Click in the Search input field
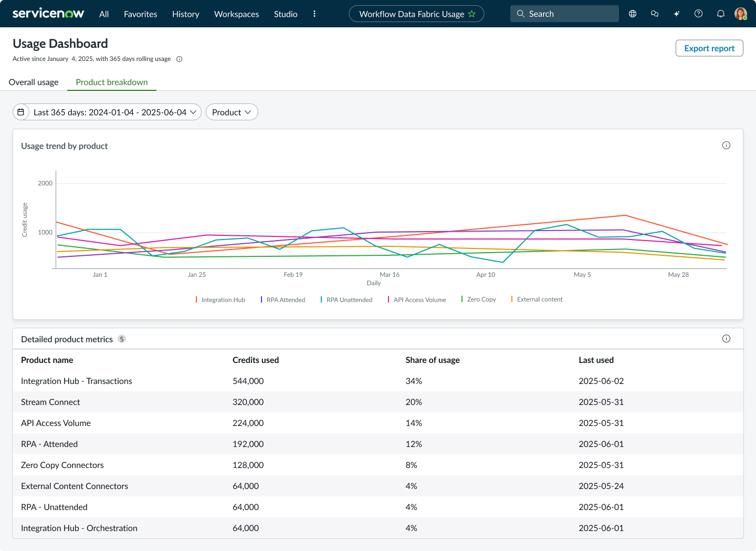Screen dimensions: 756x551 click(564, 14)
